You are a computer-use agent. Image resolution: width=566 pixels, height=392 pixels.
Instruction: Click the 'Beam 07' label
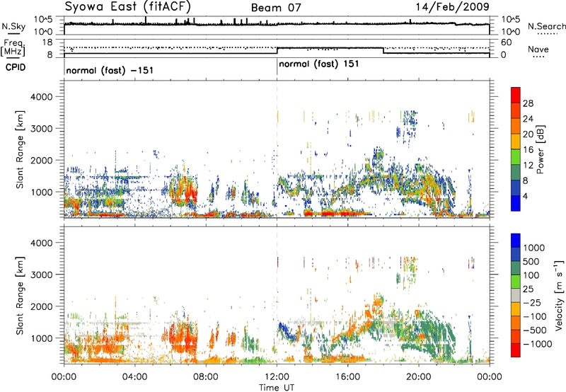276,8
